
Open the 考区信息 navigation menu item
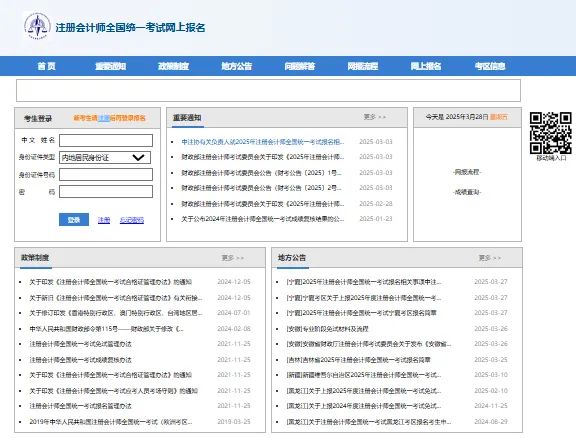[490, 66]
